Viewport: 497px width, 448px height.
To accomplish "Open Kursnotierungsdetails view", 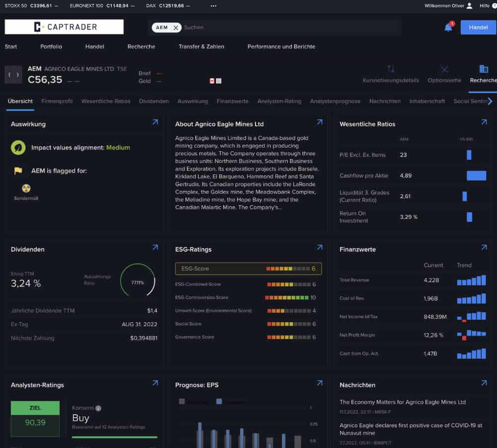I will click(391, 74).
